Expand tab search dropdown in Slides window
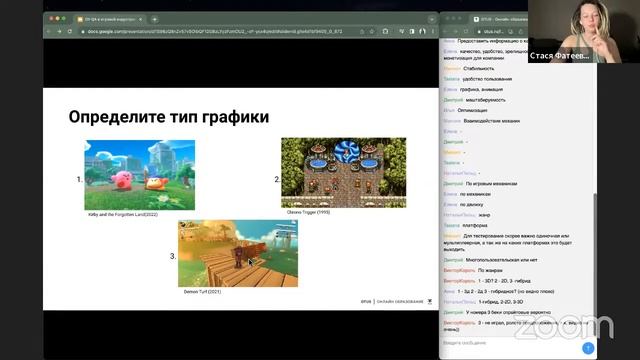 click(x=431, y=19)
